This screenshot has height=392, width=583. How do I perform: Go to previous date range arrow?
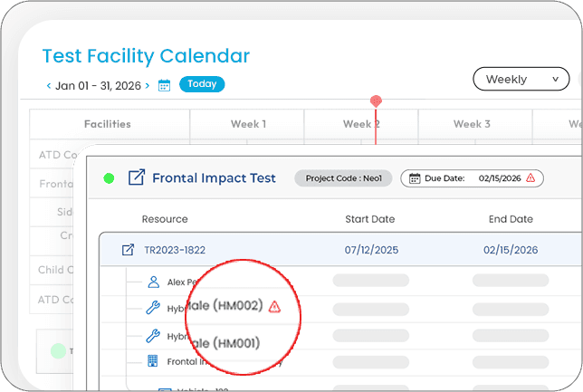click(x=48, y=86)
